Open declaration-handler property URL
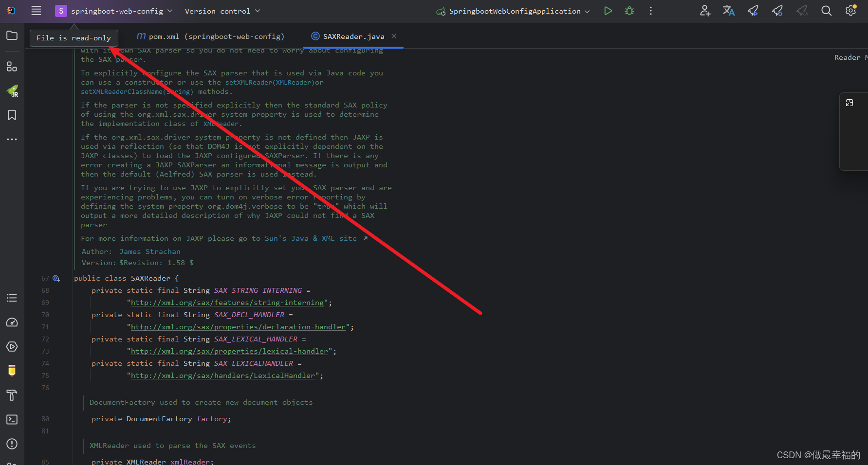This screenshot has height=465, width=868. click(x=238, y=327)
